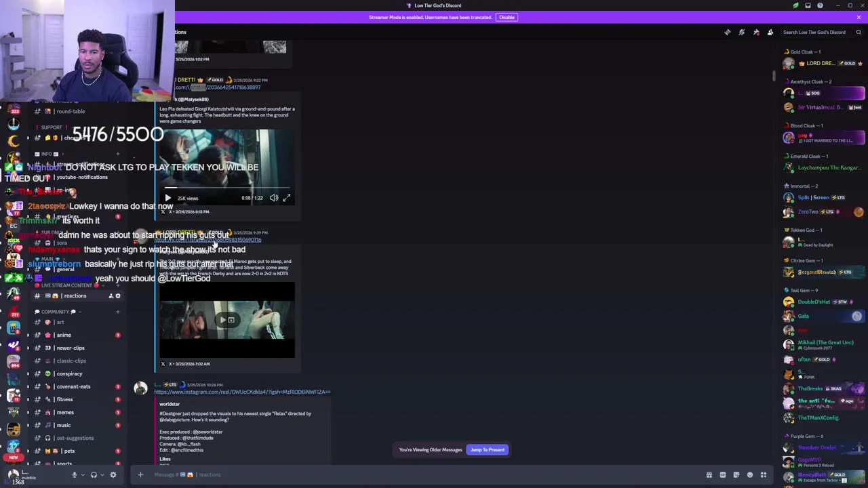Open the memes channel
Viewport: 868px width, 488px height.
point(77,412)
